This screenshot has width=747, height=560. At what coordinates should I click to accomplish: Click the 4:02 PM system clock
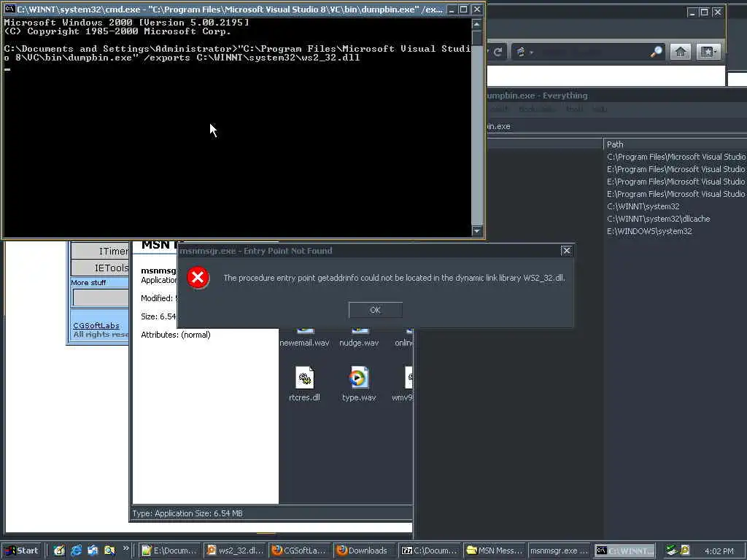(x=719, y=551)
